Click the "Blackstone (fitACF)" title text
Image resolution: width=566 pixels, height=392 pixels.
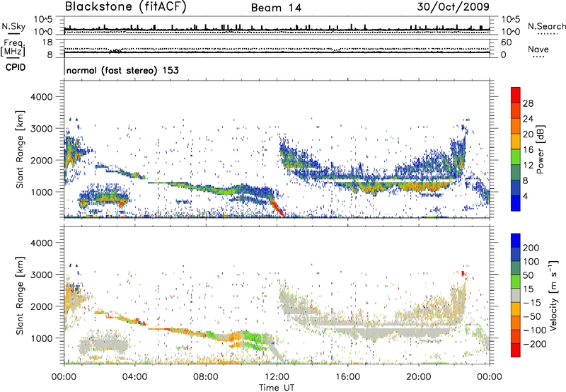[125, 7]
